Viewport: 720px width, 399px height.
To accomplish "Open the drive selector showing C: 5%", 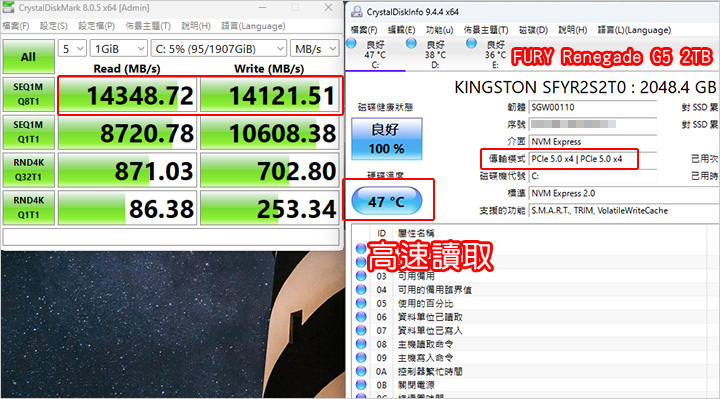I will (219, 49).
